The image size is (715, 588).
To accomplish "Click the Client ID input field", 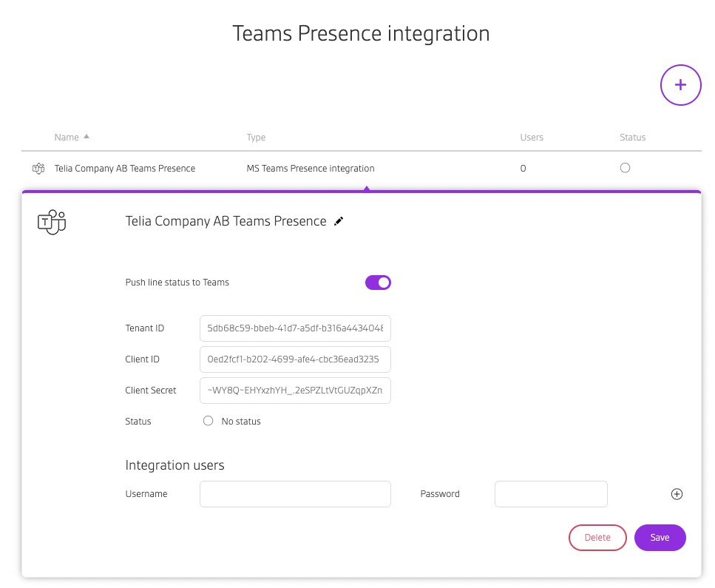I will click(x=295, y=359).
